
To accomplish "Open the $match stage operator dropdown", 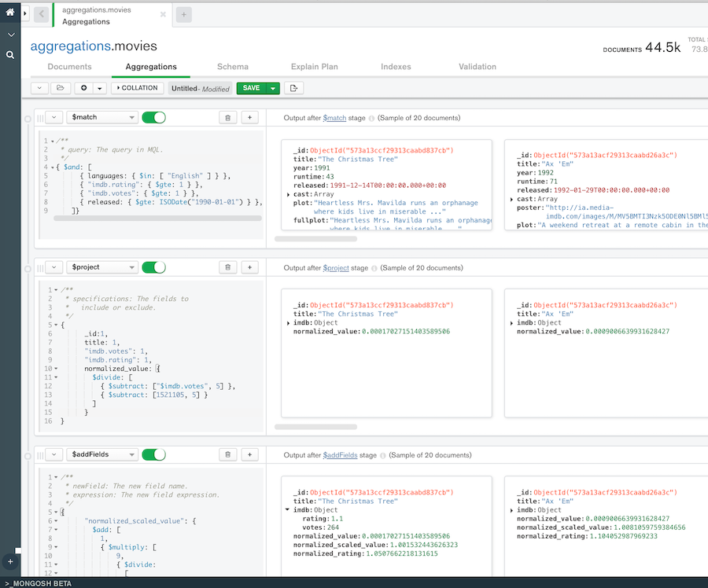I will tap(102, 117).
